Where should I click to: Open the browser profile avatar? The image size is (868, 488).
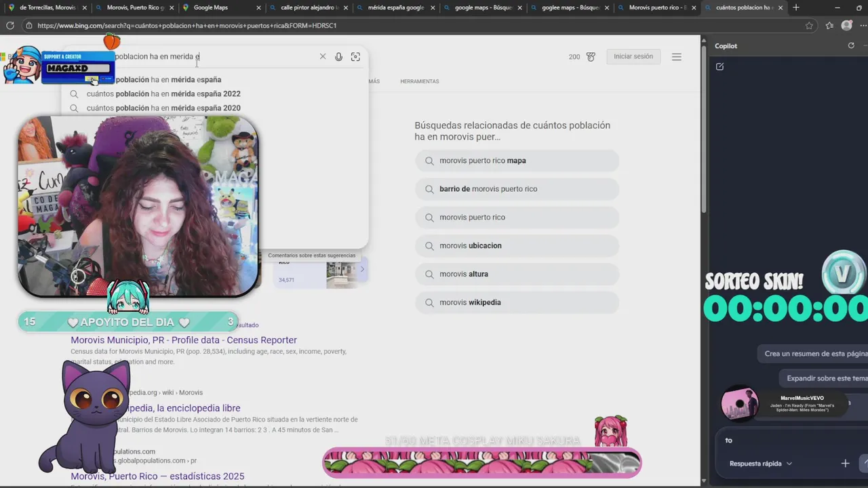click(846, 26)
